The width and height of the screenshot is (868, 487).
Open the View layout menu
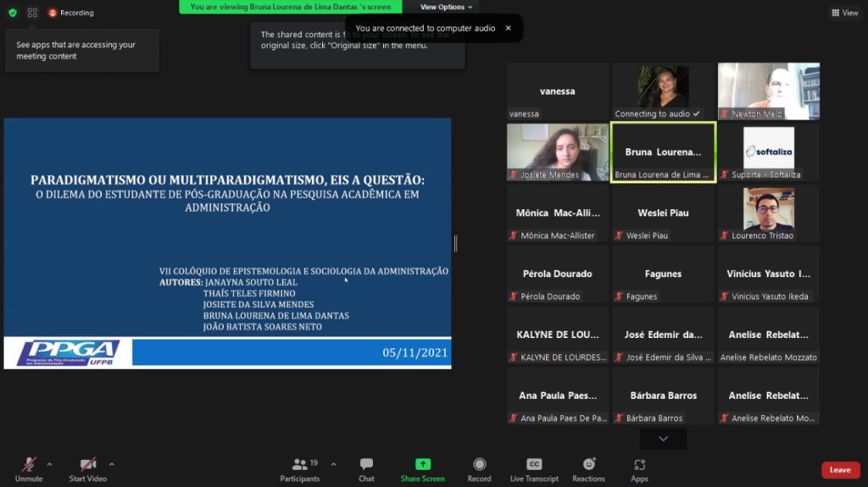pyautogui.click(x=845, y=13)
